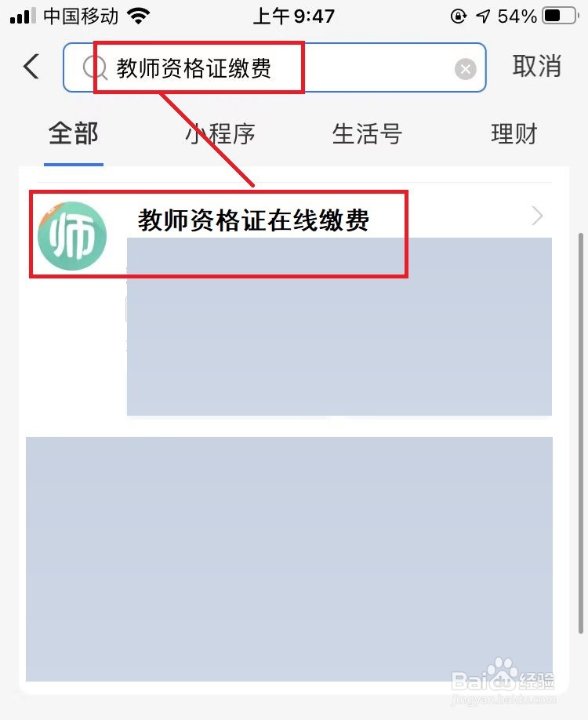Open the 生活号 tab
Viewport: 588px width, 720px height.
(367, 134)
